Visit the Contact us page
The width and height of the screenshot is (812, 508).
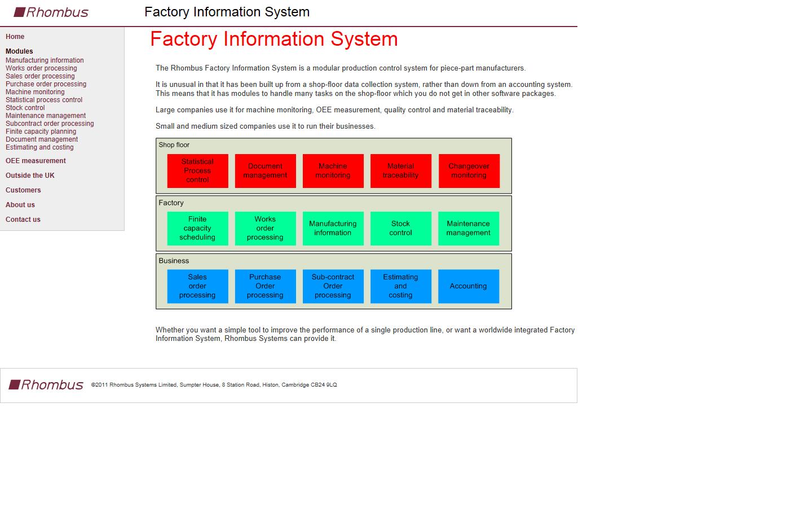23,220
